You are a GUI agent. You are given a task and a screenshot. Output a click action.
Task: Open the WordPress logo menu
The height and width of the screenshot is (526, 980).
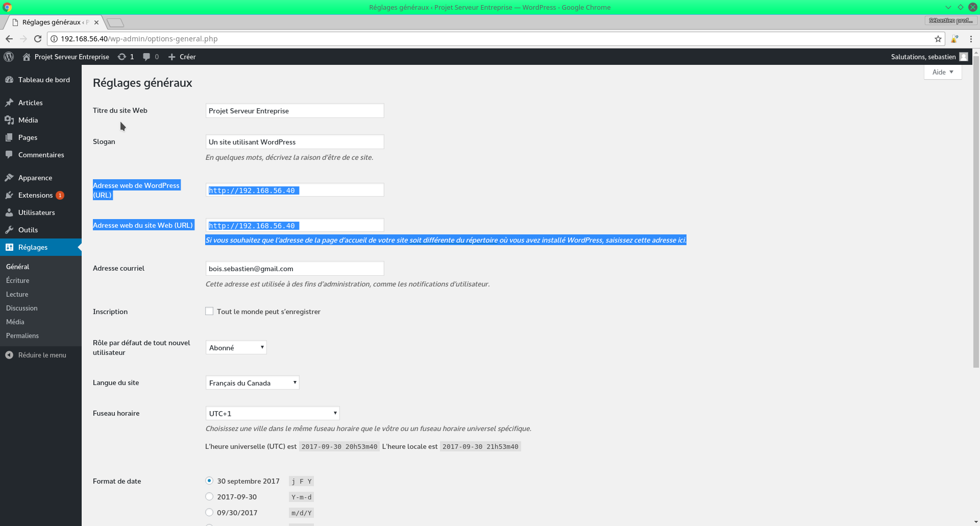tap(9, 57)
